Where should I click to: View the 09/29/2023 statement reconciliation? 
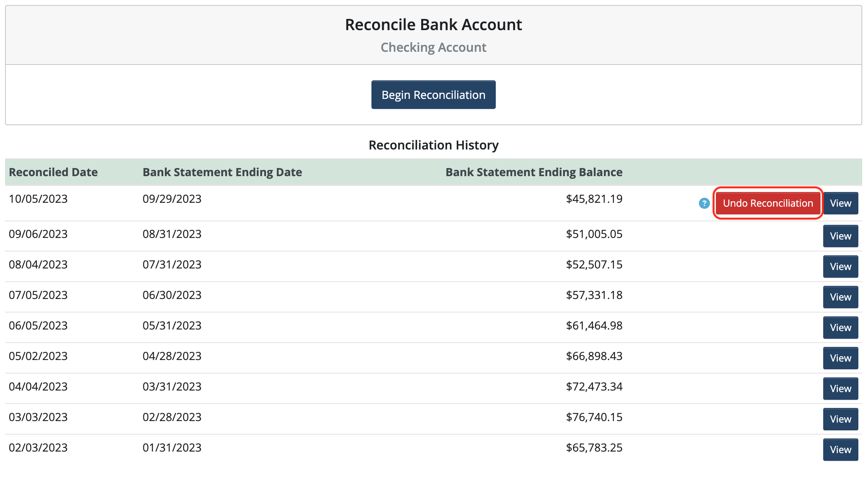[840, 203]
